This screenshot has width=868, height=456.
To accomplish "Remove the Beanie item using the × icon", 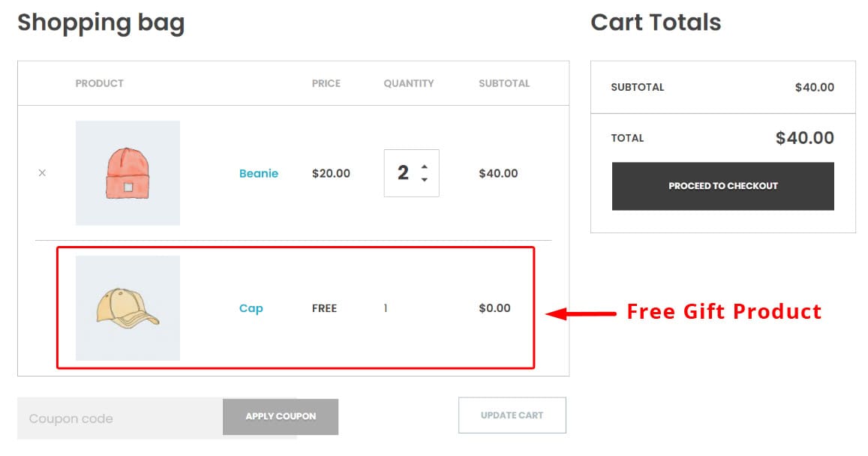I will coord(43,173).
